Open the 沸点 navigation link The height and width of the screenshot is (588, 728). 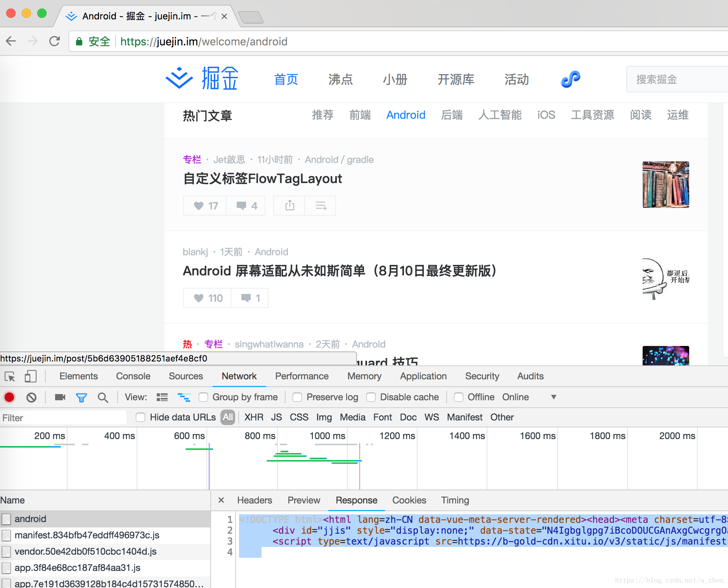coord(340,80)
